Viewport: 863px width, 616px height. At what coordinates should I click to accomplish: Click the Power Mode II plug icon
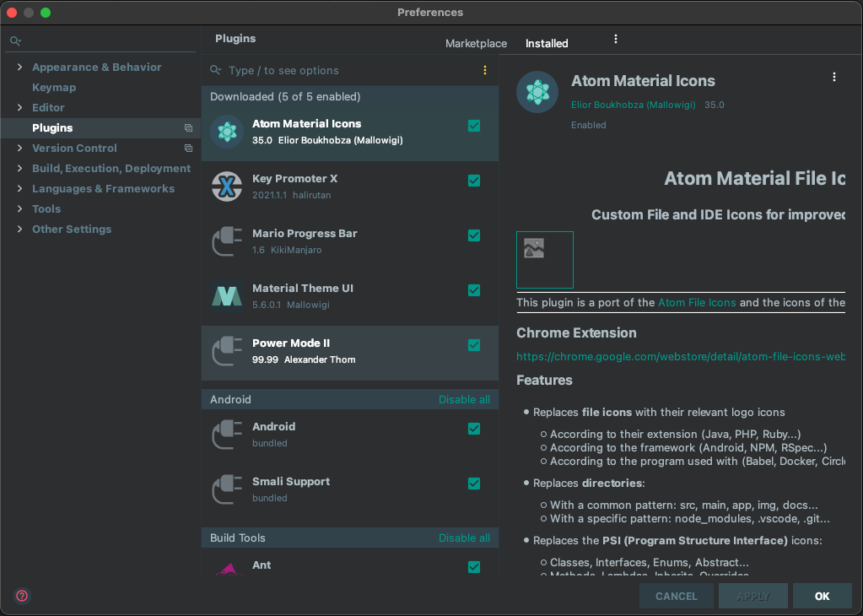tap(227, 351)
